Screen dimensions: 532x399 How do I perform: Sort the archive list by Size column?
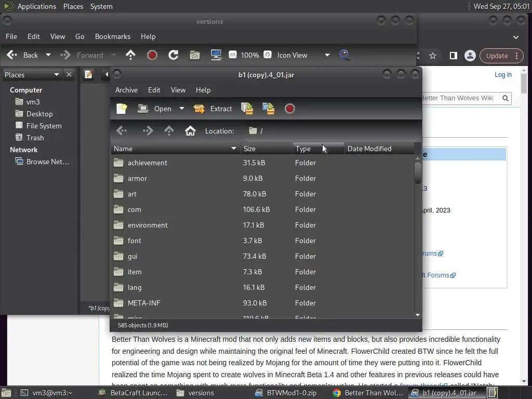tap(267, 149)
